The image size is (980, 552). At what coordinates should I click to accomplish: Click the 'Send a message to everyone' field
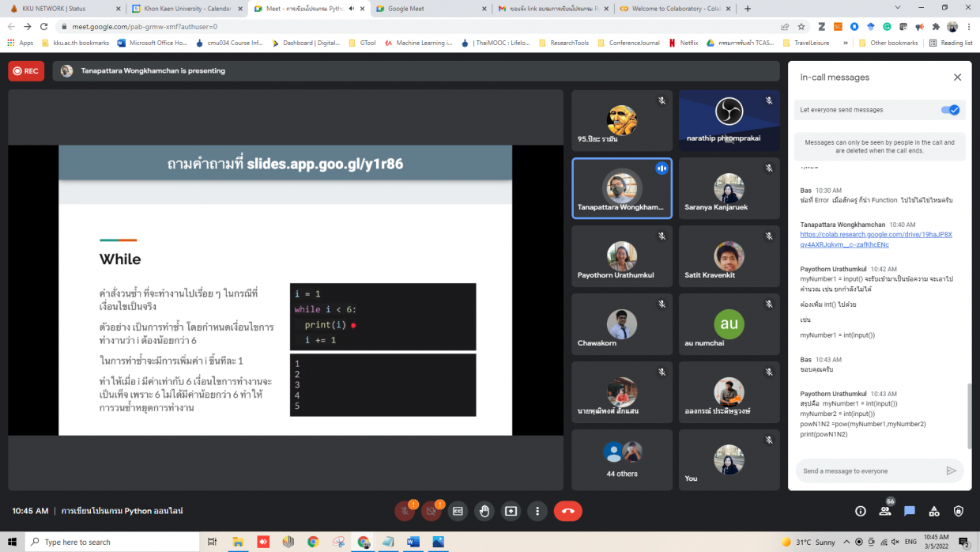coord(869,471)
